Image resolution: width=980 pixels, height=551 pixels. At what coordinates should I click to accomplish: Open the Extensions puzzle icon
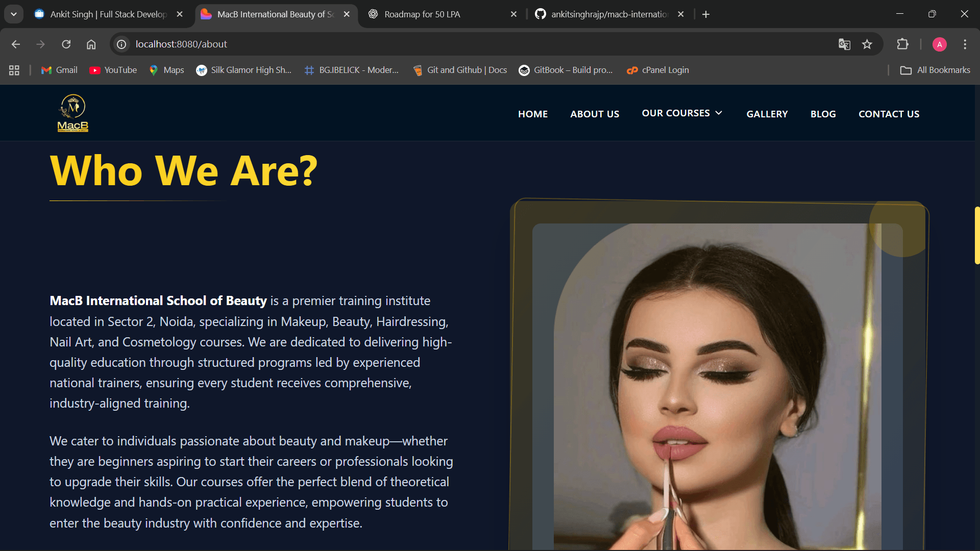point(902,44)
